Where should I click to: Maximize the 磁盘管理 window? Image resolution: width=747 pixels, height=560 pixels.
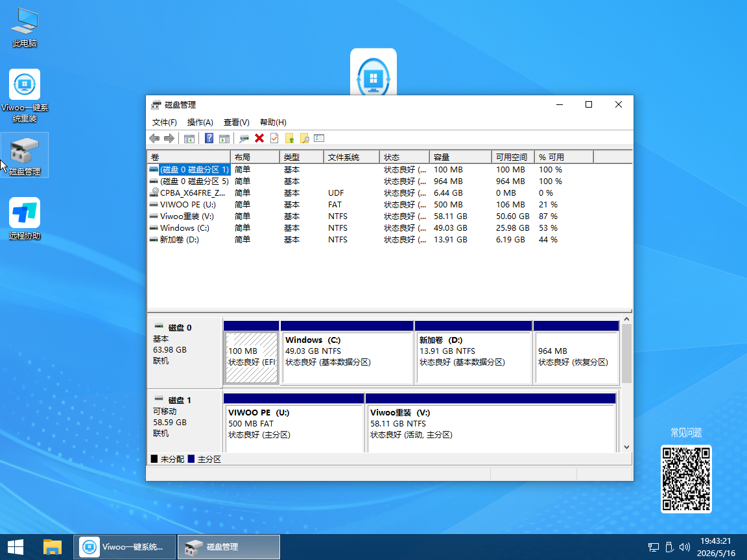589,105
